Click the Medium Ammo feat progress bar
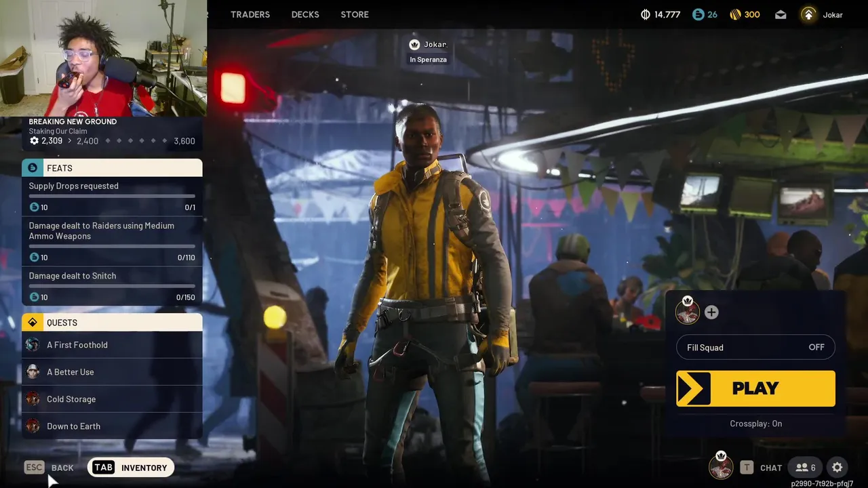The height and width of the screenshot is (488, 868). (x=112, y=246)
